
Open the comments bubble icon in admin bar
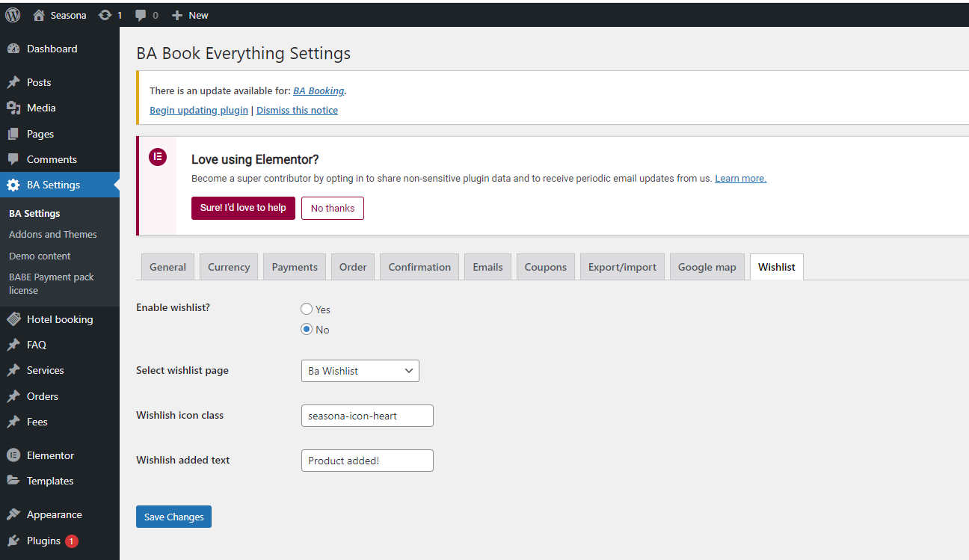click(141, 15)
